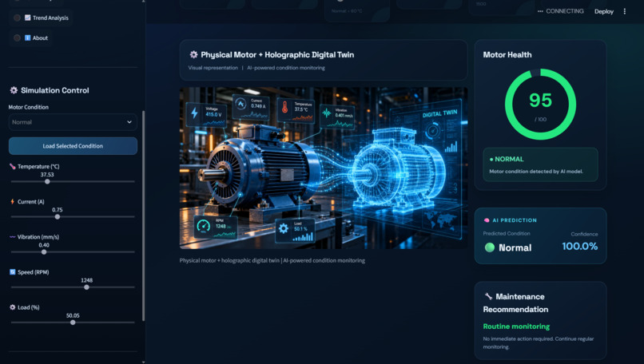Click the Load (%) slider handle
Image resolution: width=644 pixels, height=364 pixels.
click(73, 322)
